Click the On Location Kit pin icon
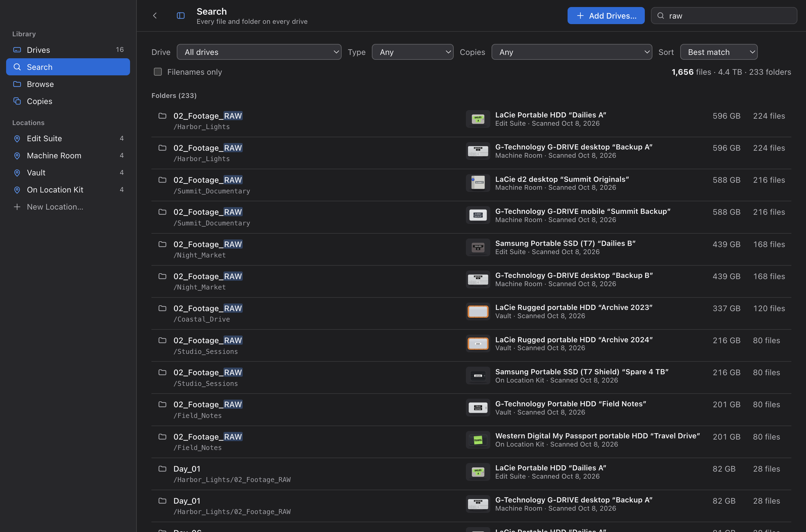Screen dimensions: 806x532 point(17,190)
